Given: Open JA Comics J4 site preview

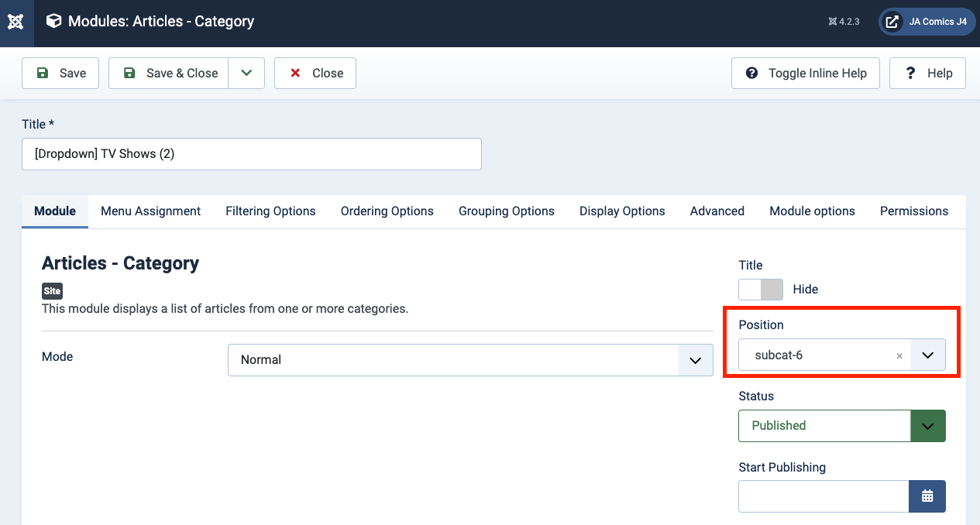Looking at the screenshot, I should pyautogui.click(x=927, y=22).
